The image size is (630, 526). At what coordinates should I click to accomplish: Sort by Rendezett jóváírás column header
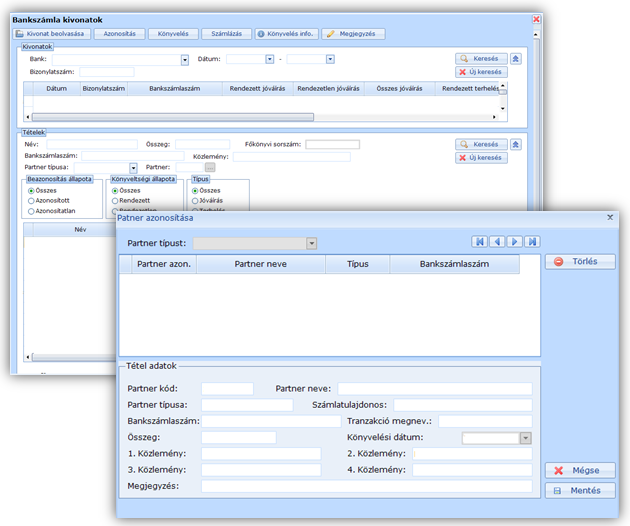point(258,88)
